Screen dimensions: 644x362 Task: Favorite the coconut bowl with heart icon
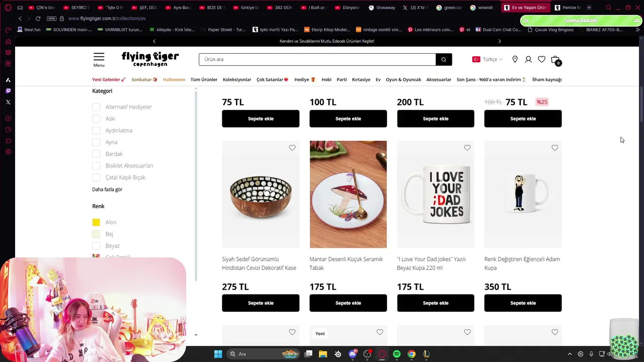pos(292,148)
